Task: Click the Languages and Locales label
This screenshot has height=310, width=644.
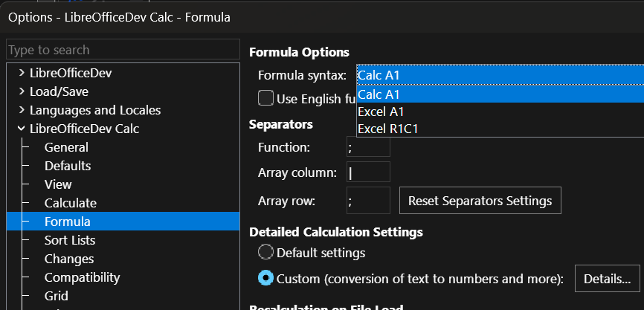Action: click(x=95, y=110)
